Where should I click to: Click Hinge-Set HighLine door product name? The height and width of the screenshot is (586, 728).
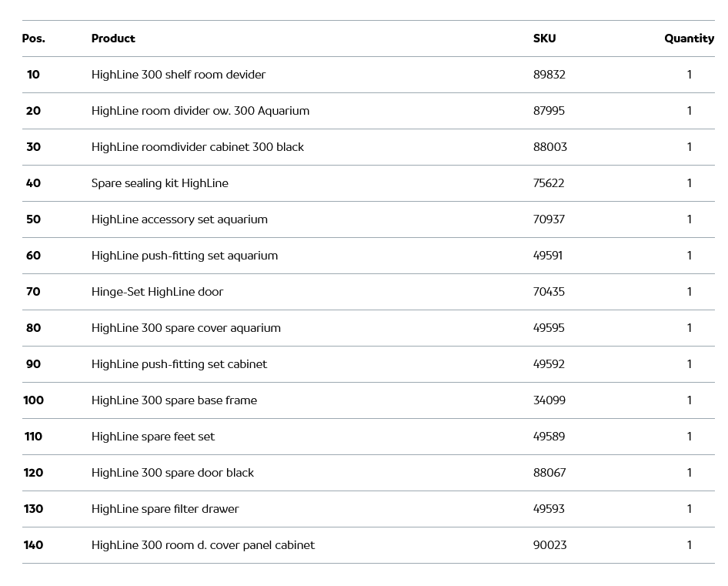pyautogui.click(x=157, y=292)
